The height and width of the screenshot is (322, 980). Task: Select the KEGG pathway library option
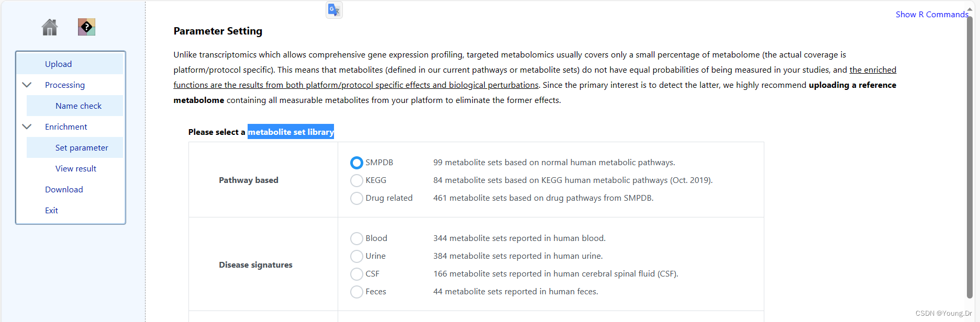point(357,181)
